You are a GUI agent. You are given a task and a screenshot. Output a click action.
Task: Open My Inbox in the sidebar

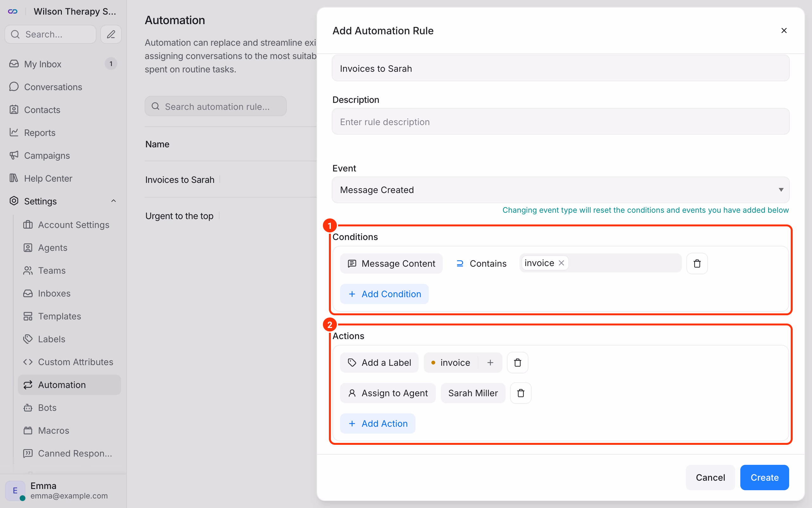pos(63,64)
